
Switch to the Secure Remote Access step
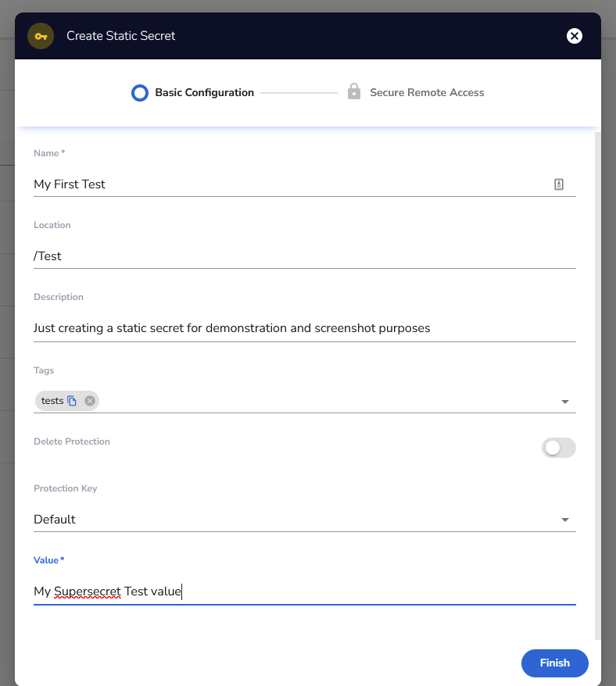coord(427,93)
